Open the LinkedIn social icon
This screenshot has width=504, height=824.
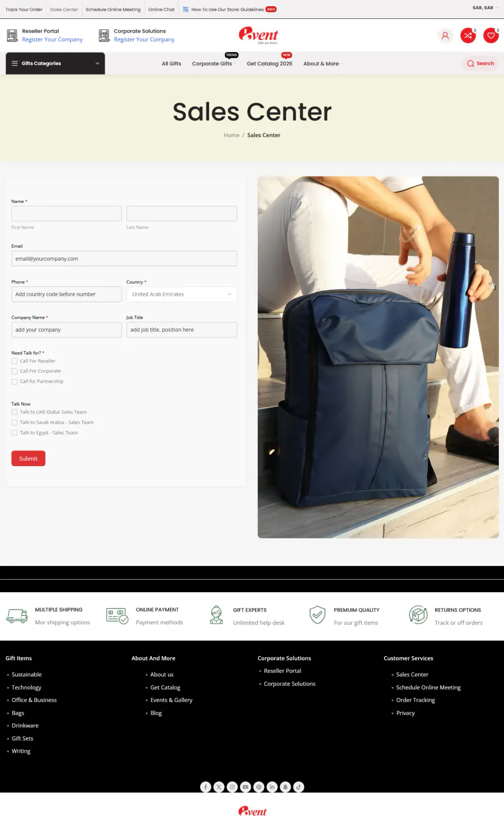[x=272, y=787]
